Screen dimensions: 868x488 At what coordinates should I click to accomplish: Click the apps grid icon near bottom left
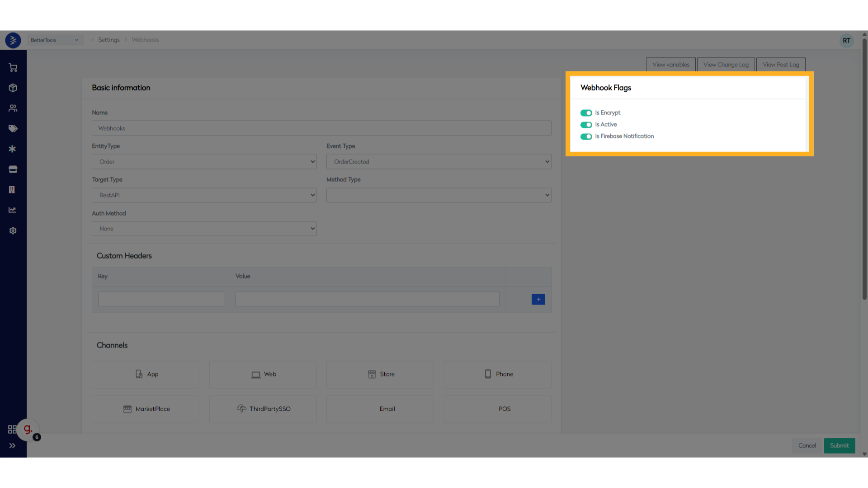click(x=12, y=429)
